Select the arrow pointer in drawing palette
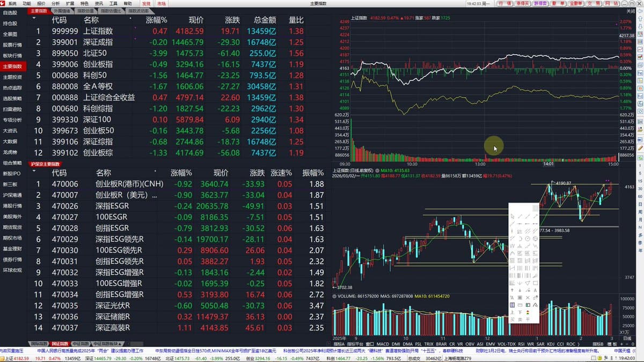 coord(513,216)
